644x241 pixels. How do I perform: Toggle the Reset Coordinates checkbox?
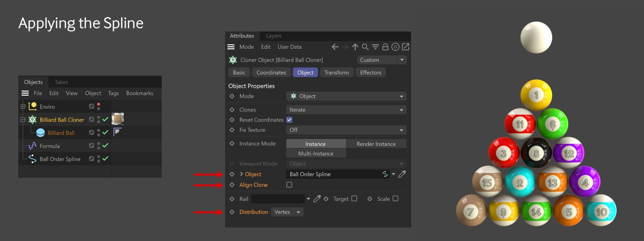coord(289,120)
